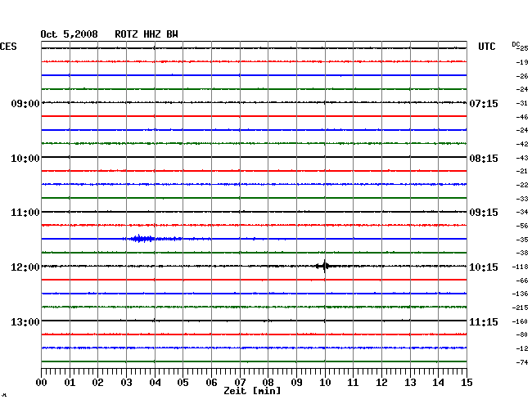The width and height of the screenshot is (532, 404).
Task: Click the x-axis tick label 11
Action: pos(353,382)
